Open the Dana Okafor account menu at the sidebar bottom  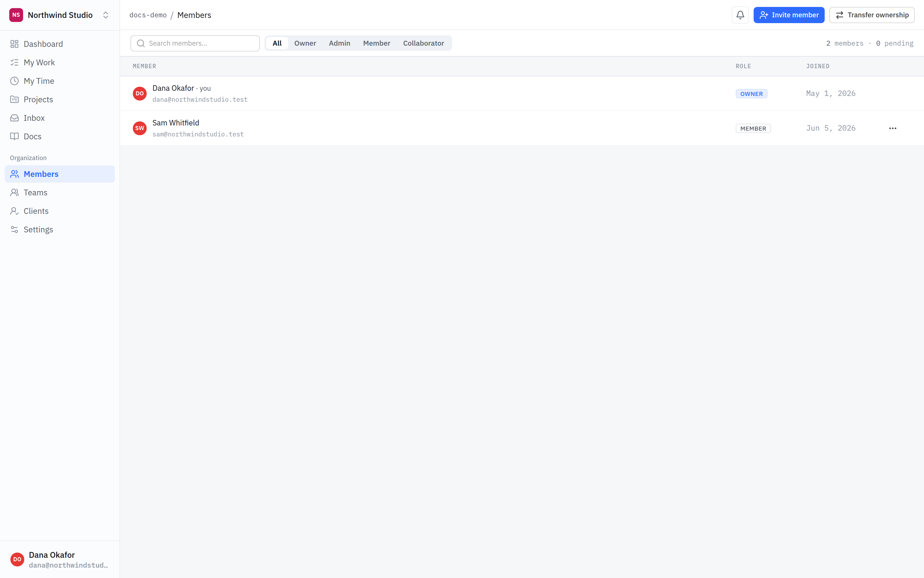coord(59,559)
